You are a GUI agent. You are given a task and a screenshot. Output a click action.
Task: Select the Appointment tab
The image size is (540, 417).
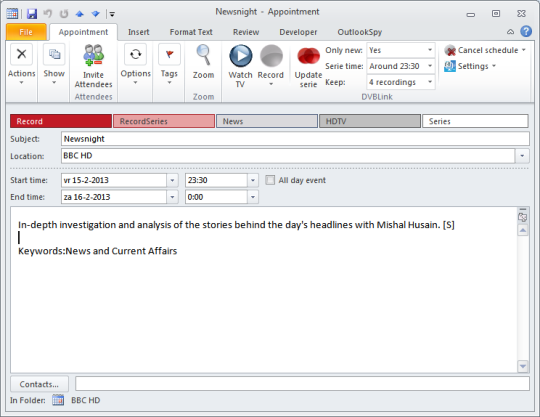click(x=83, y=32)
